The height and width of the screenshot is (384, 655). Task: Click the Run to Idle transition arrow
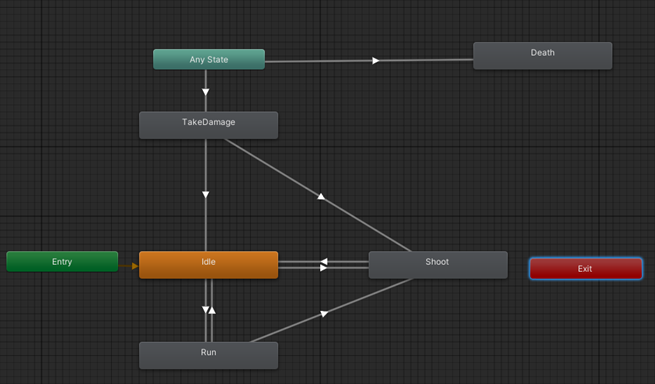pyautogui.click(x=212, y=310)
